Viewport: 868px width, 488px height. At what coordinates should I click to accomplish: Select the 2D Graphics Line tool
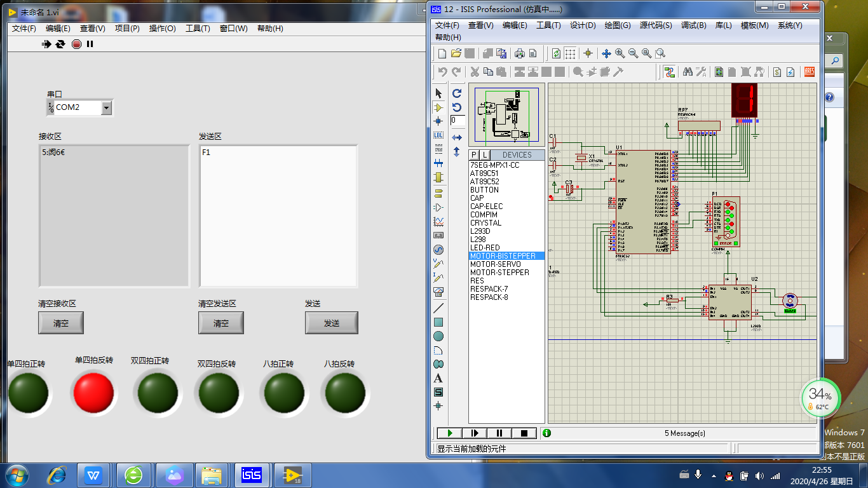click(438, 308)
